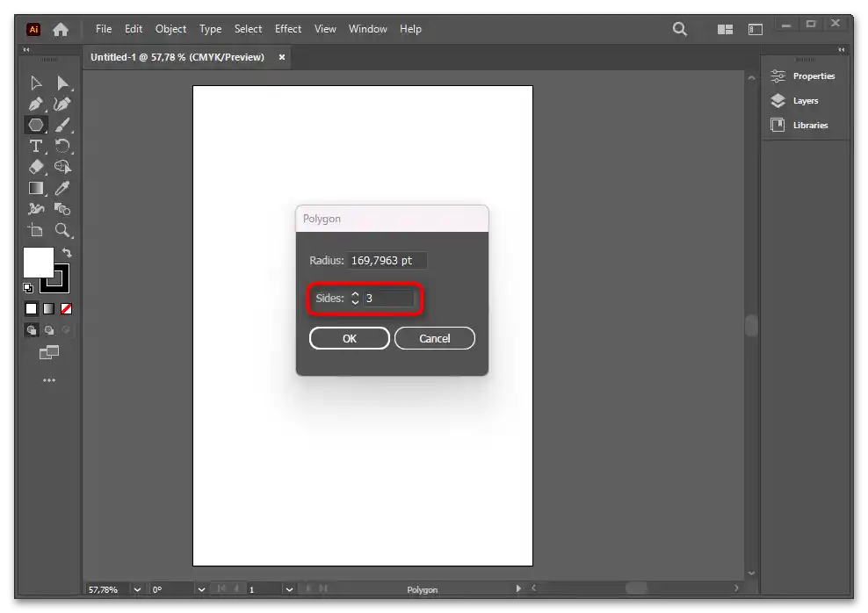Enable Draw Behind mode
Image resolution: width=868 pixels, height=613 pixels.
pos(49,330)
